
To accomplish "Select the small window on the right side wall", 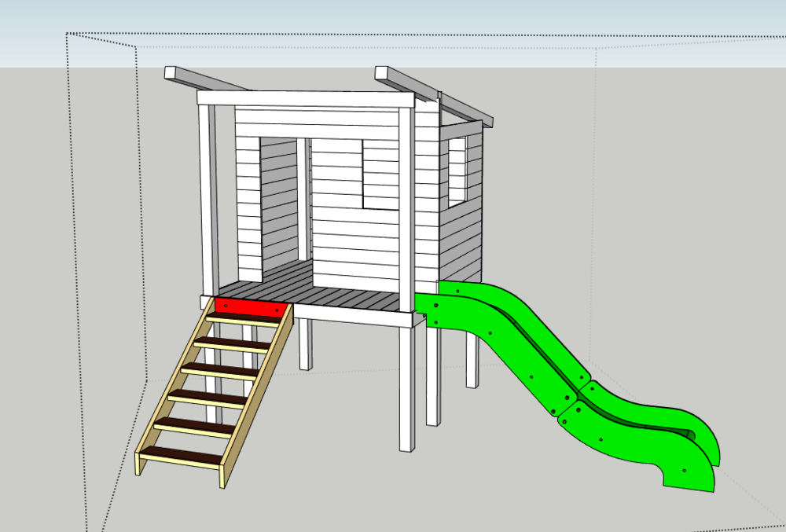I will (457, 171).
